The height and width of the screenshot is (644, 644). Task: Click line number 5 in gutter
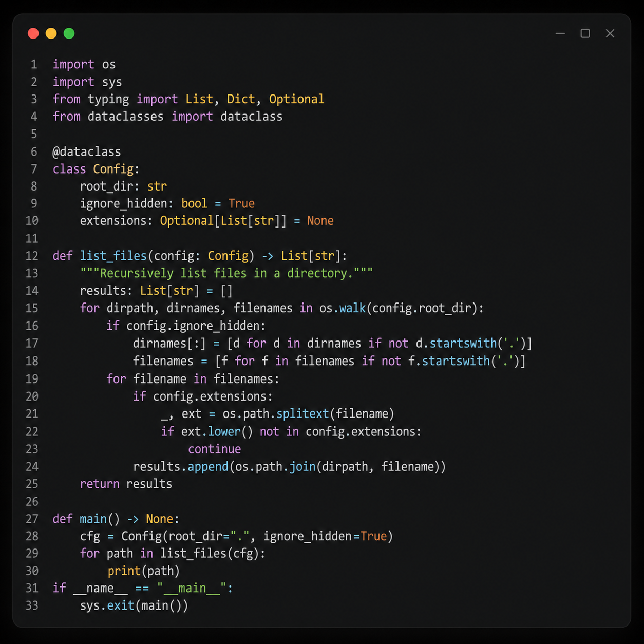pos(34,134)
